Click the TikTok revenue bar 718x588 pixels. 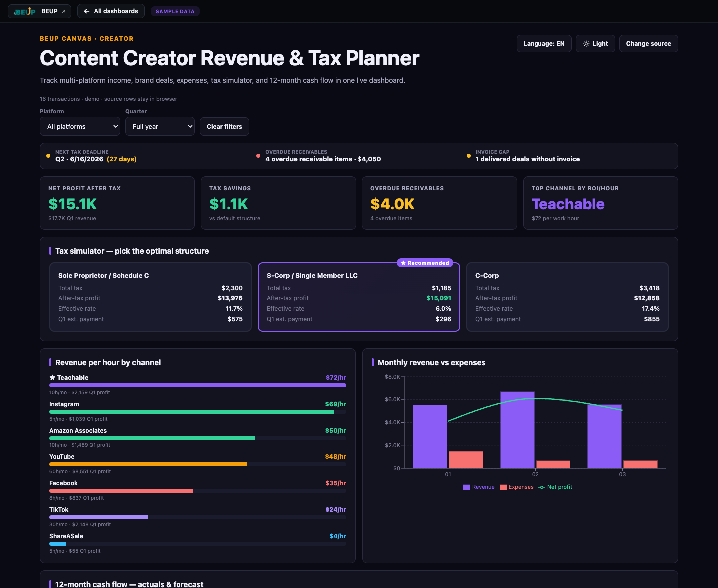99,517
